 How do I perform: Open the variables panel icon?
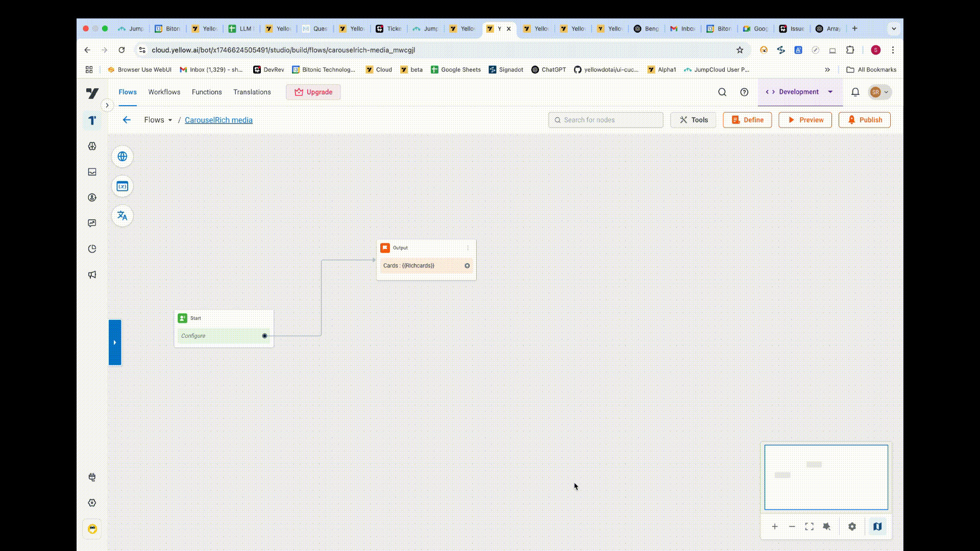[122, 186]
